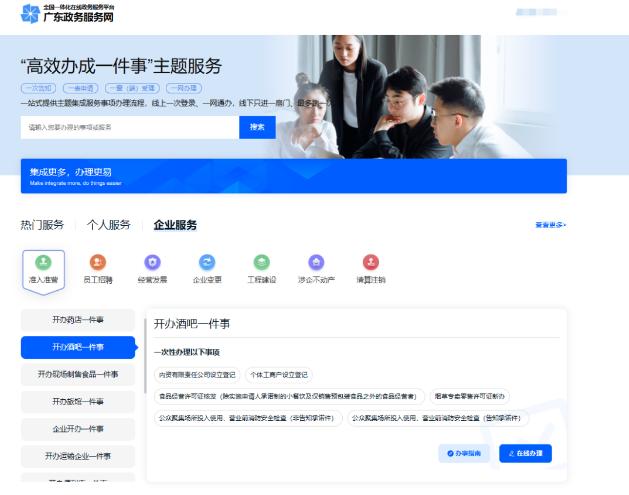The image size is (629, 495).
Task: Click the 广东政务服务网 logo icon
Action: [30, 14]
